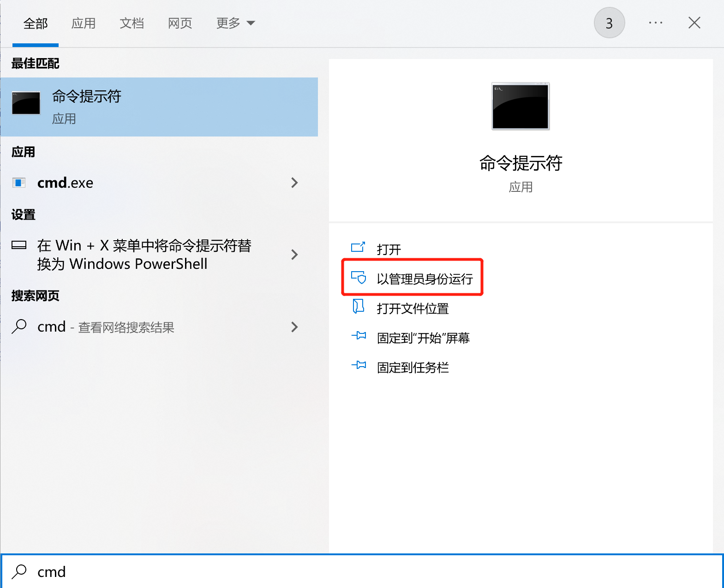Select the 命令提示符 best match result

point(159,107)
